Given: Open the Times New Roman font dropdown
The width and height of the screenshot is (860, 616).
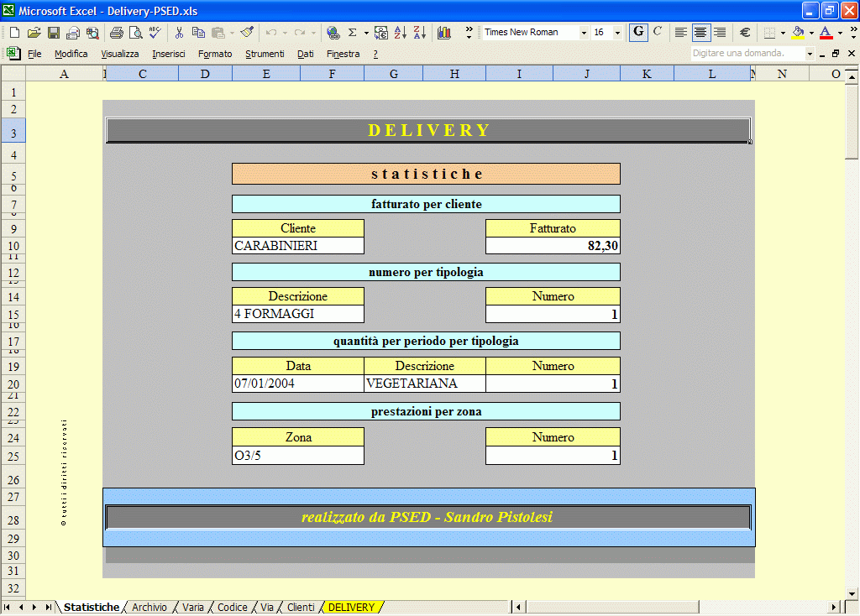Looking at the screenshot, I should (584, 33).
